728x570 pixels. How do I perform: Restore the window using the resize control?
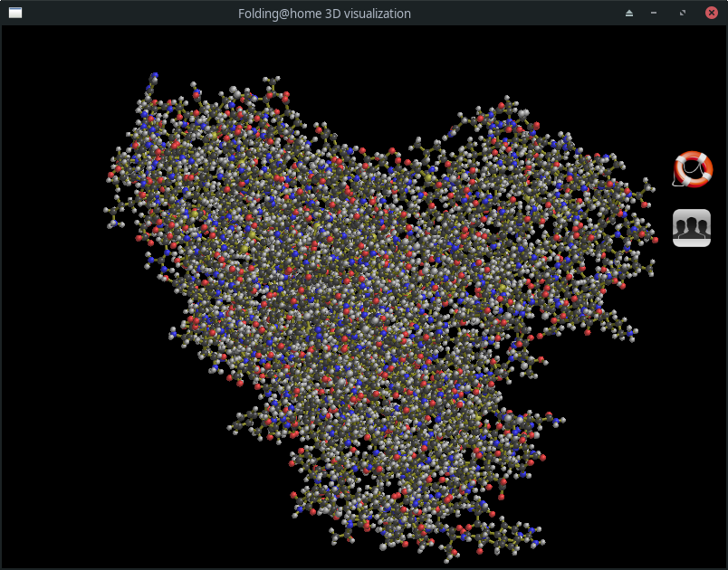(x=682, y=13)
